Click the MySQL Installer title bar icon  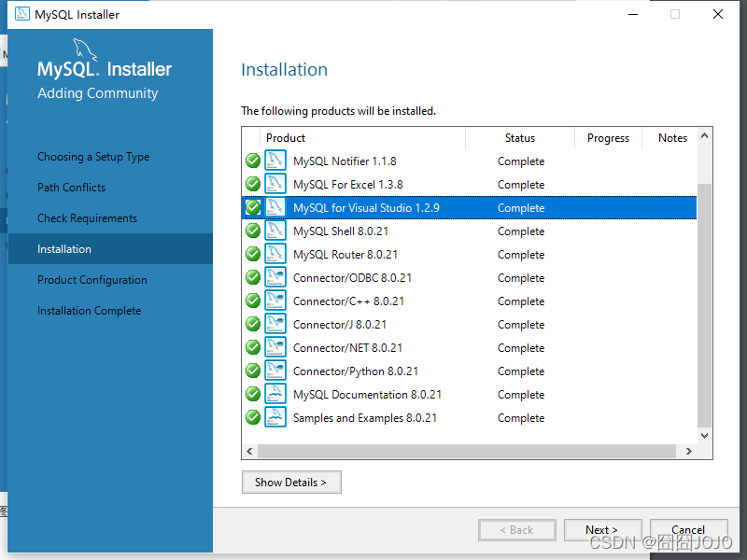pos(21,14)
